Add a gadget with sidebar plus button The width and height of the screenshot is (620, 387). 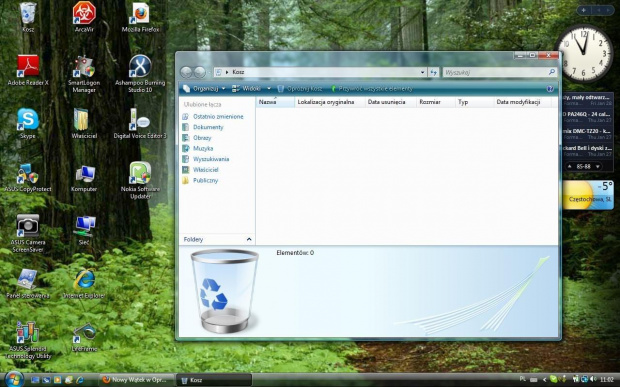point(584,10)
